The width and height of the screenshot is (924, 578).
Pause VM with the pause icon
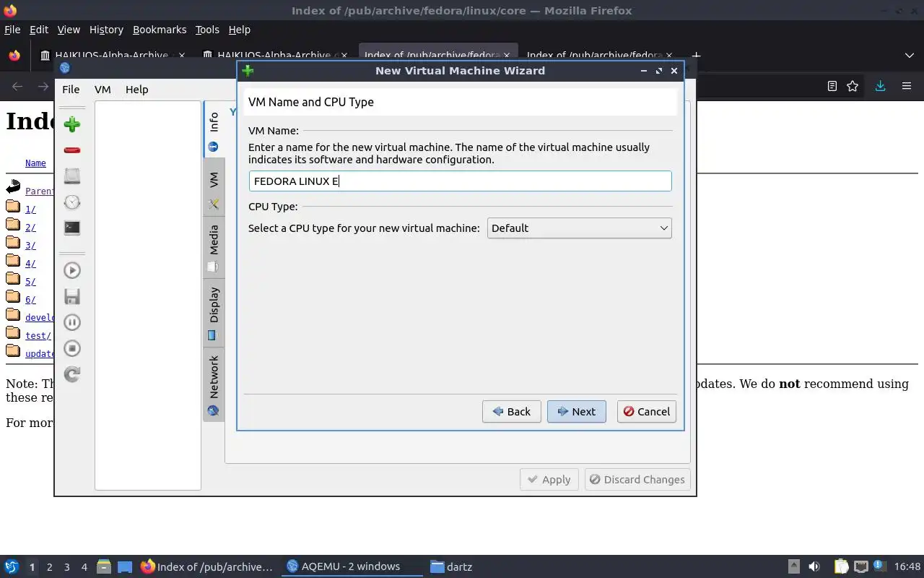pos(72,322)
